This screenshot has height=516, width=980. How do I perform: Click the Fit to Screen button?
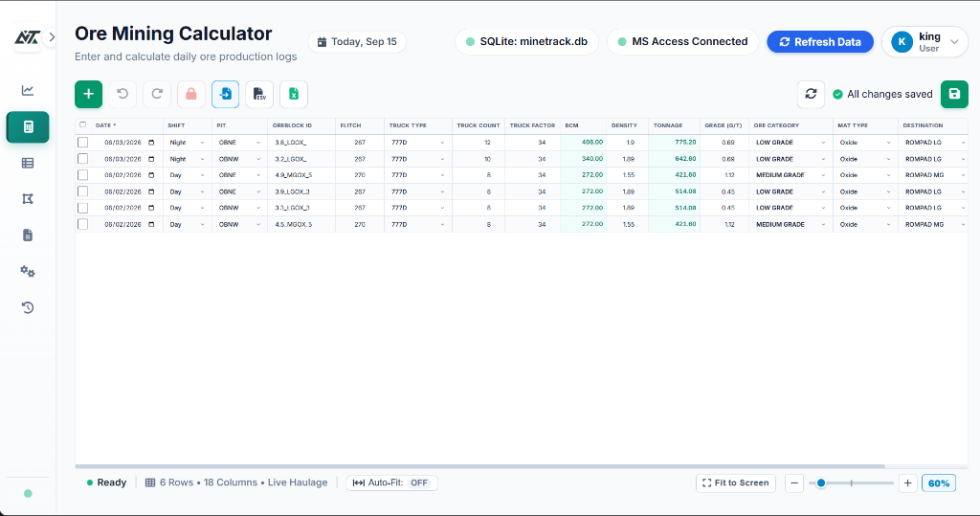pyautogui.click(x=736, y=482)
